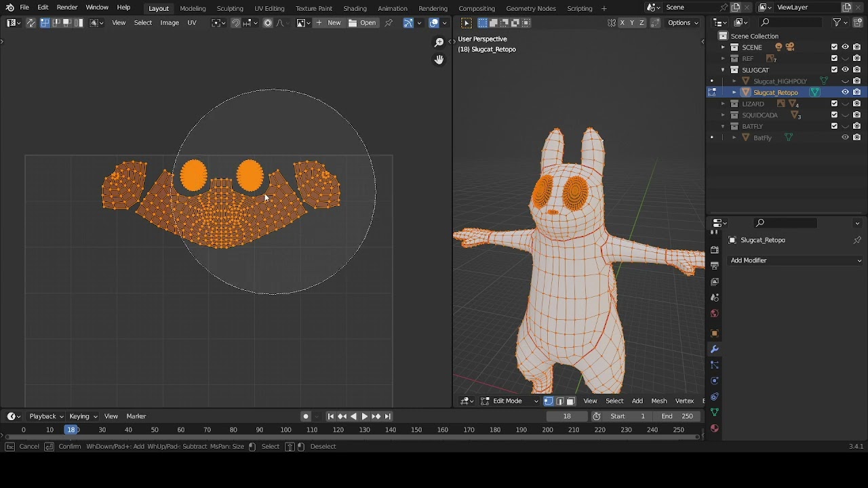Toggle SCENE collection viewport visibility eye
This screenshot has width=868, height=488.
pyautogui.click(x=846, y=47)
